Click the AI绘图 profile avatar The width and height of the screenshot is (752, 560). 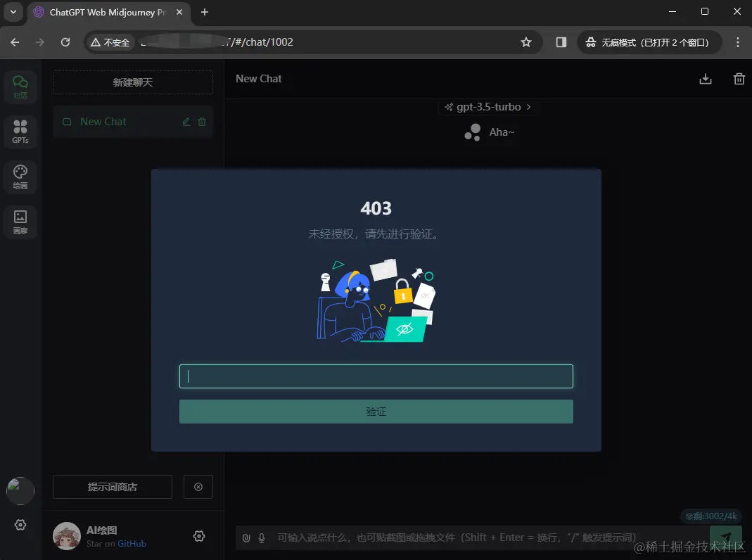(x=67, y=536)
